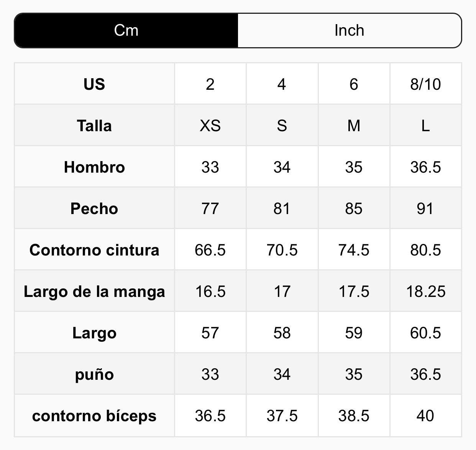Viewport: 476px width, 450px height.
Task: Click the Pecho row label
Action: (x=94, y=208)
